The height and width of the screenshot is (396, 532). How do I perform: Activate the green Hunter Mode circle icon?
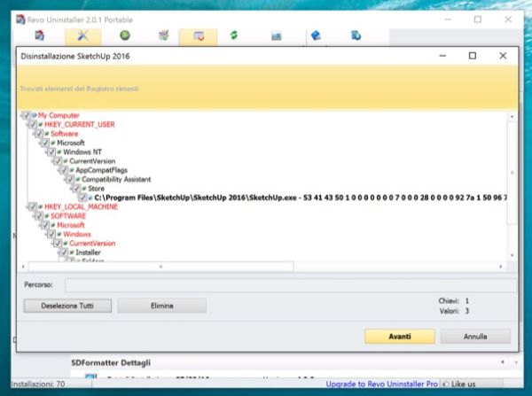pos(125,35)
